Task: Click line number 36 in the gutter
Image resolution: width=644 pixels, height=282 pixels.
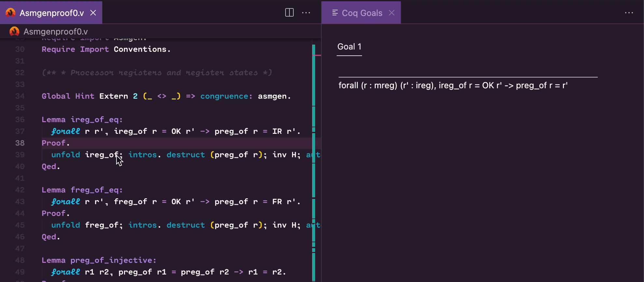Action: tap(20, 120)
